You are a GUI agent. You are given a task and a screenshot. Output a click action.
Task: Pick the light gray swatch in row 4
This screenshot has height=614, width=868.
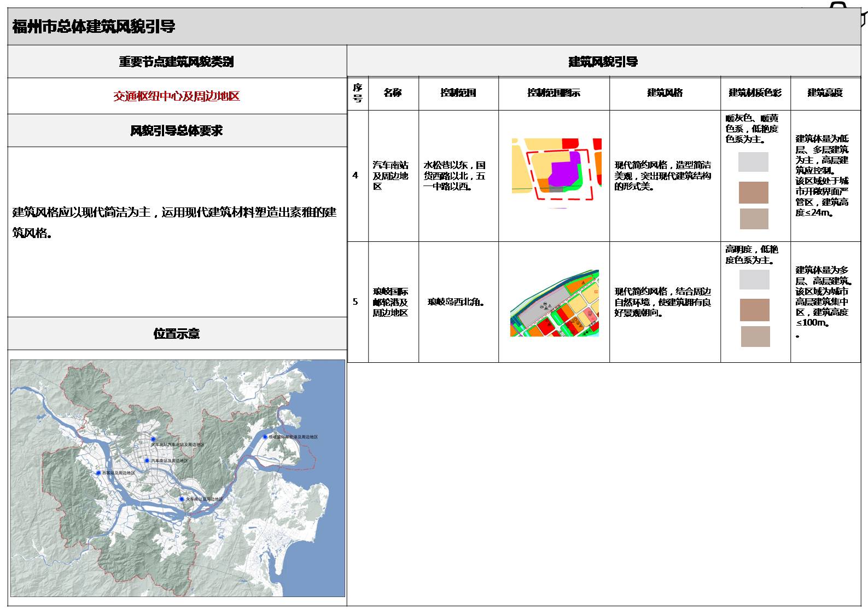coord(753,162)
